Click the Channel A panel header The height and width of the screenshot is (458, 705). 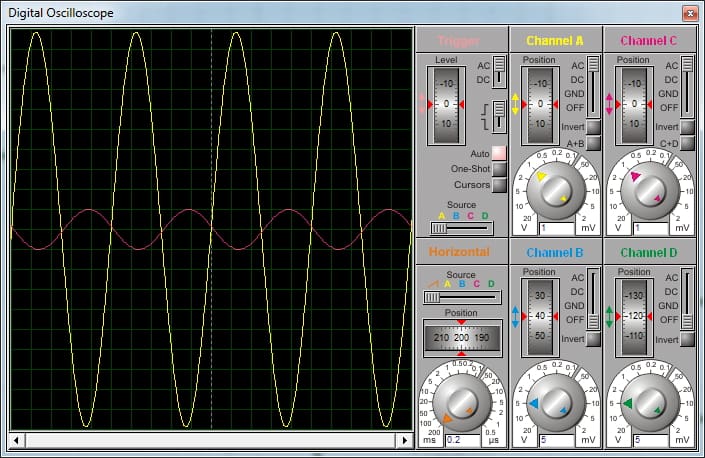(x=556, y=40)
